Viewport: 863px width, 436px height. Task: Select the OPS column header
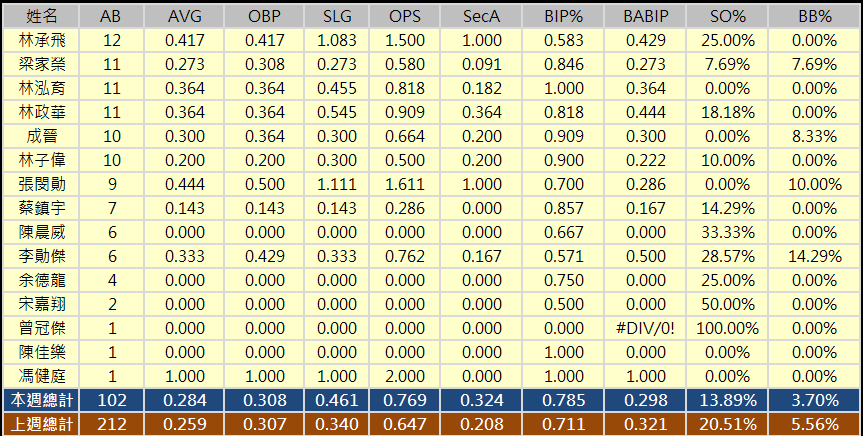click(x=405, y=17)
